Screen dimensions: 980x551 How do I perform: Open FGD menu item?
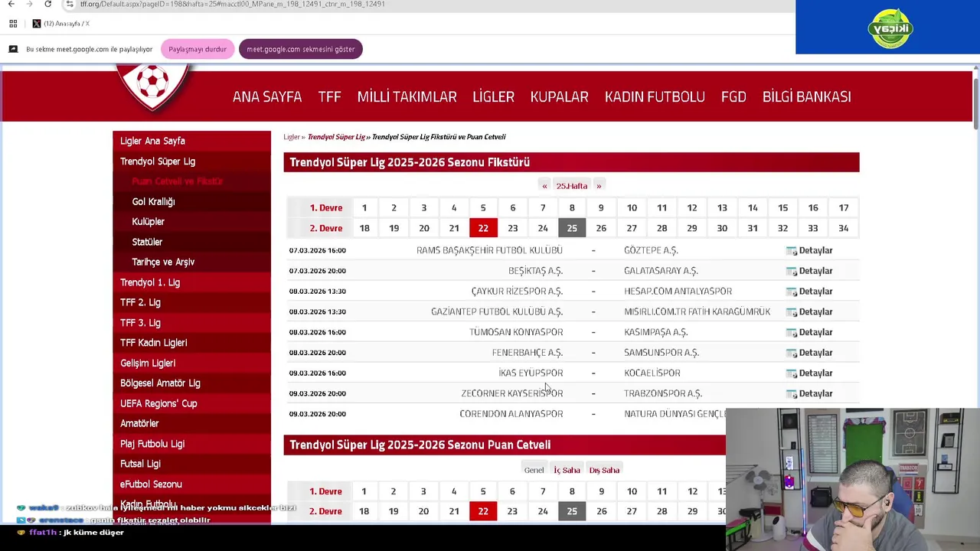[733, 96]
